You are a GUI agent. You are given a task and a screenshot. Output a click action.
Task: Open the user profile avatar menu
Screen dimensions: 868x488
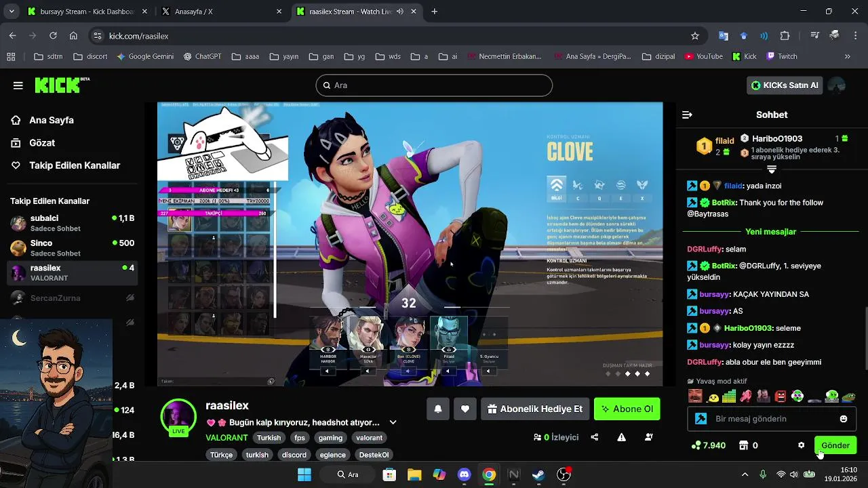837,85
